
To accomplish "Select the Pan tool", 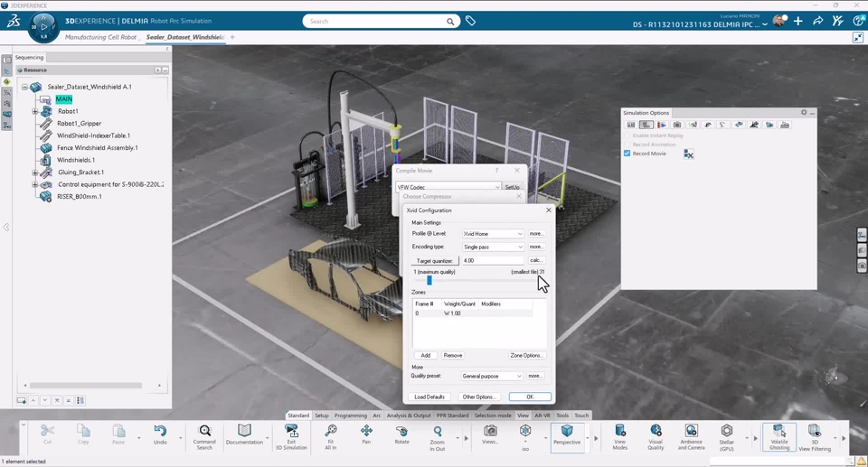I will pos(366,434).
